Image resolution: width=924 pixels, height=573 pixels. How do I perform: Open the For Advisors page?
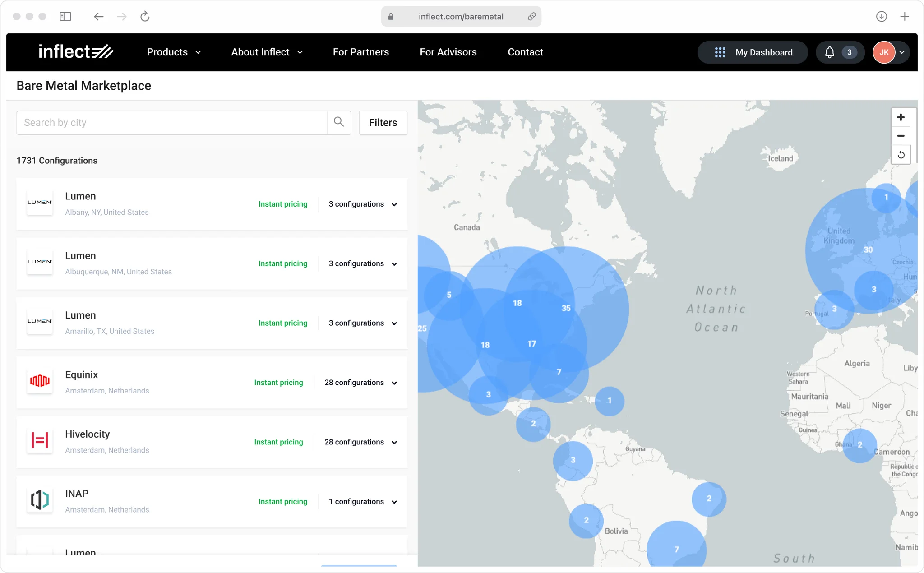point(448,52)
